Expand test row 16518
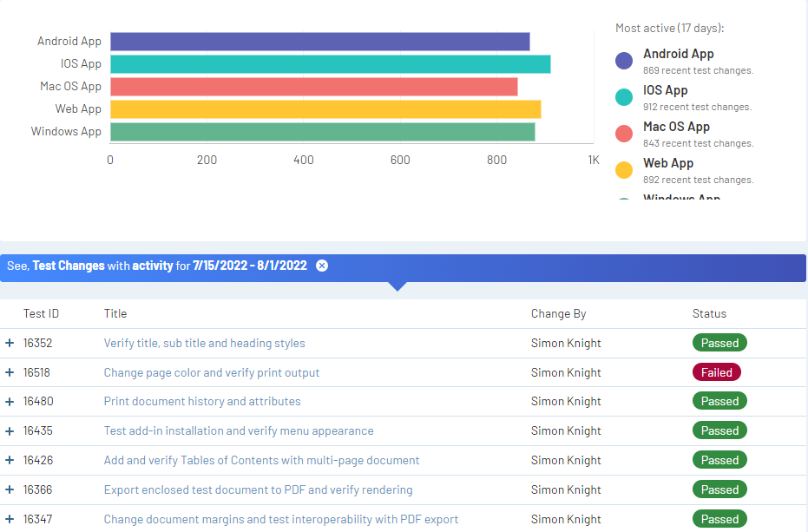The width and height of the screenshot is (808, 532). [x=10, y=372]
